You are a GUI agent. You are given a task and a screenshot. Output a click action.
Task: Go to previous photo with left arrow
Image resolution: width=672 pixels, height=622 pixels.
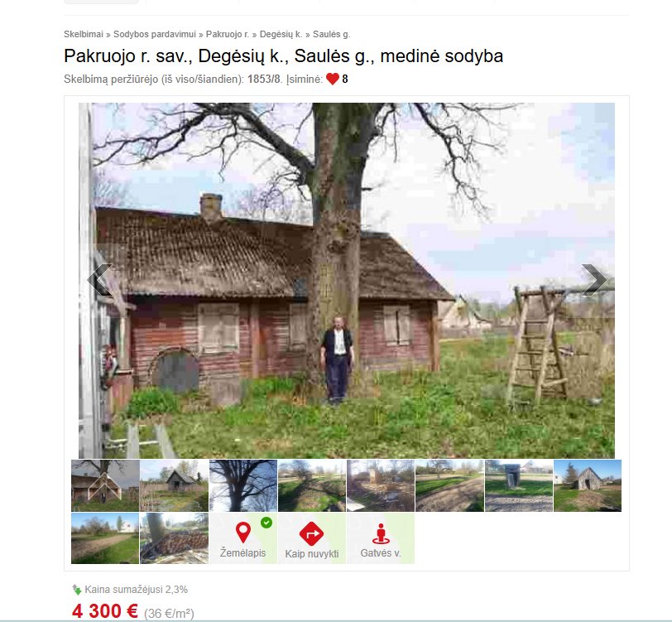(99, 280)
